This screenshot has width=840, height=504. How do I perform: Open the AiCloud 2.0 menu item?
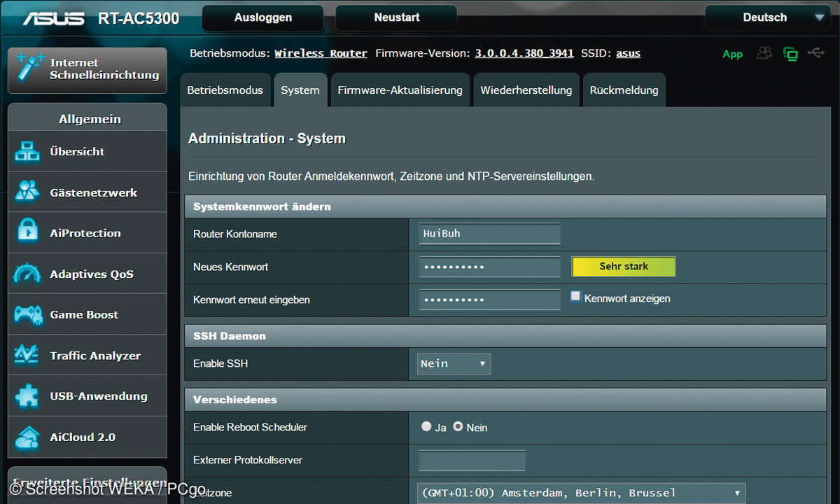pyautogui.click(x=87, y=437)
